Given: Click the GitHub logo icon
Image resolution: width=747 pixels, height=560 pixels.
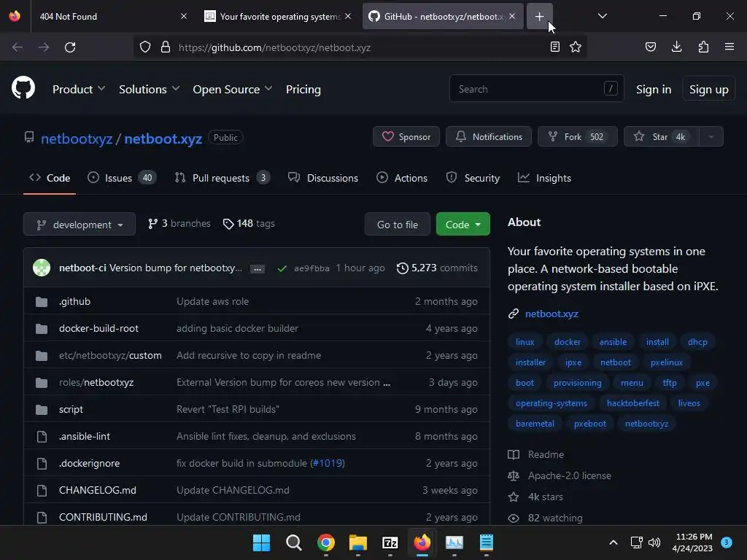Looking at the screenshot, I should [x=23, y=88].
